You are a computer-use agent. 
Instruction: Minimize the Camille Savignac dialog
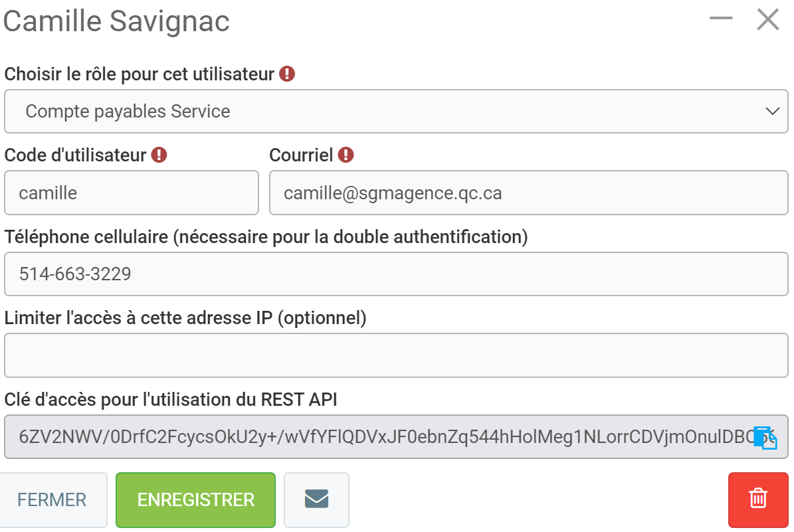720,19
